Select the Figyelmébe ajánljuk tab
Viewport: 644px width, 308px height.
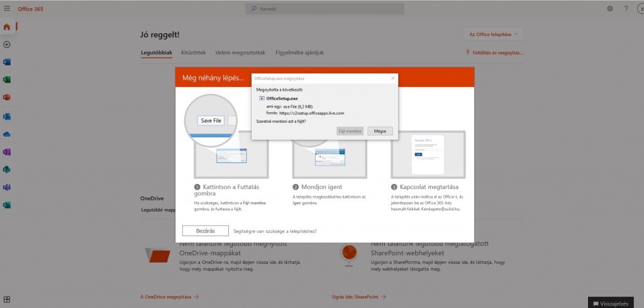click(x=300, y=53)
